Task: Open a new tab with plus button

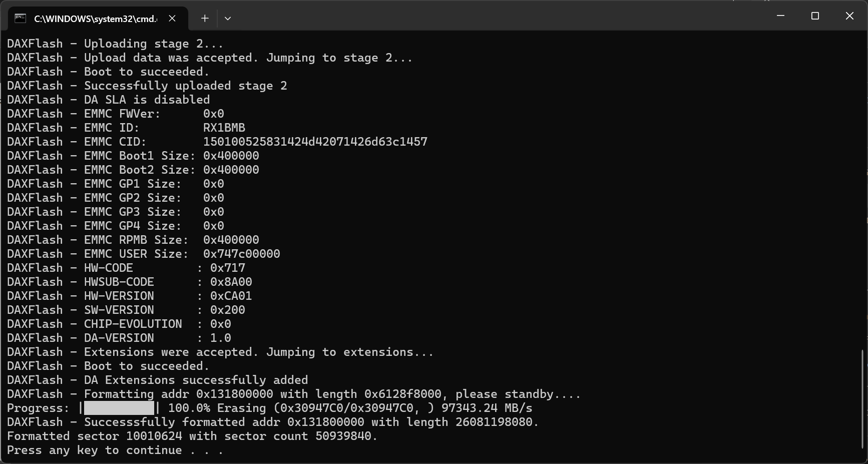Action: pyautogui.click(x=205, y=19)
